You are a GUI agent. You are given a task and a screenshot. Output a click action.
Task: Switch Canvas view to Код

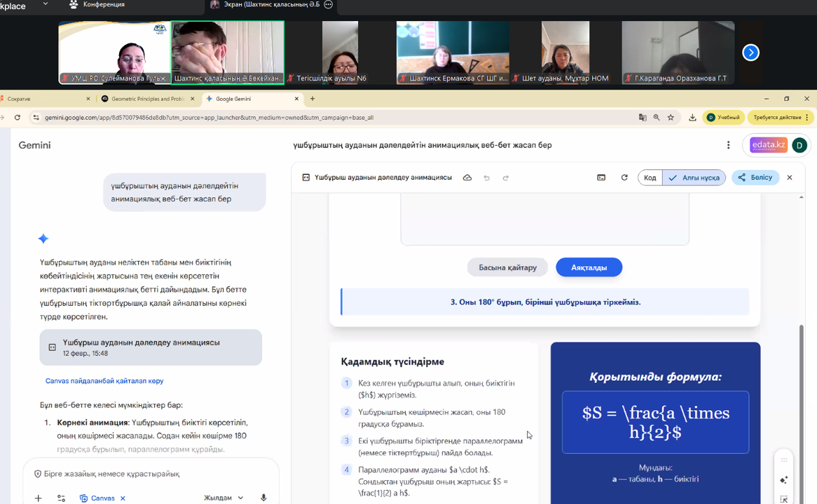650,178
